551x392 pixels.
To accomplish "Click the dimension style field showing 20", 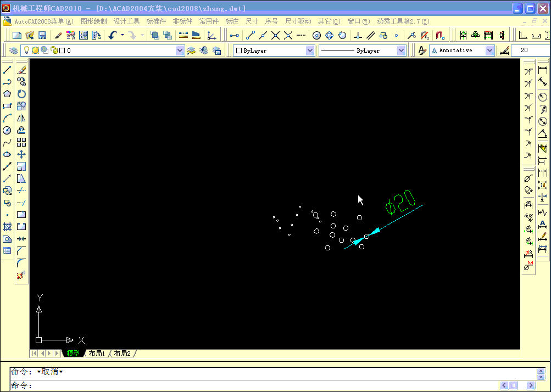I will coord(530,50).
